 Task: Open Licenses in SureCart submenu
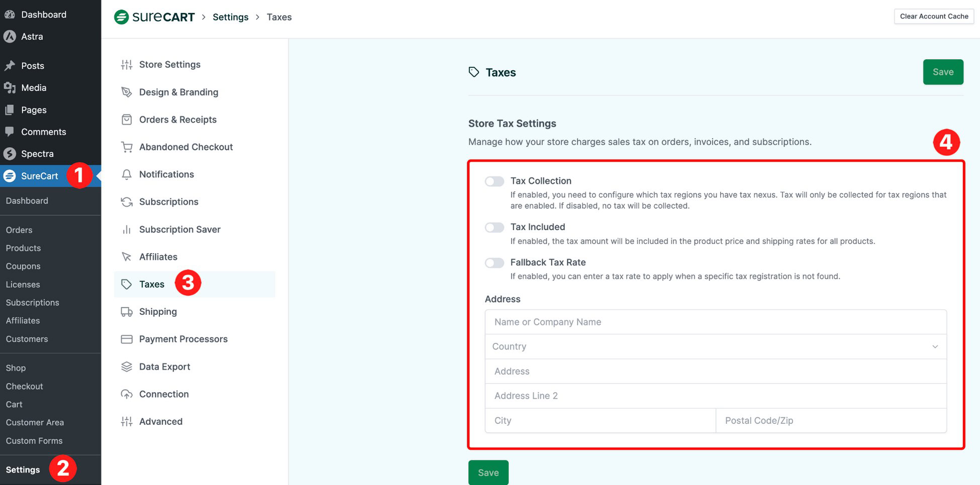pos(23,284)
